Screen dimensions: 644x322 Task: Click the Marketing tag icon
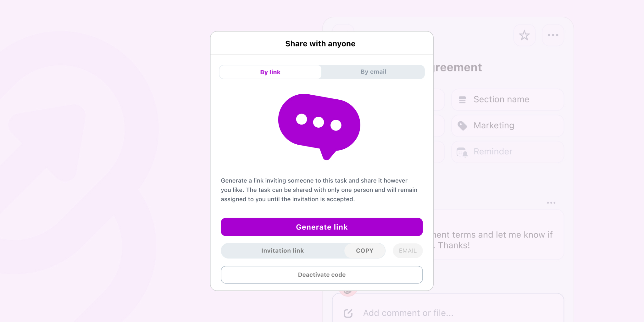[462, 125]
